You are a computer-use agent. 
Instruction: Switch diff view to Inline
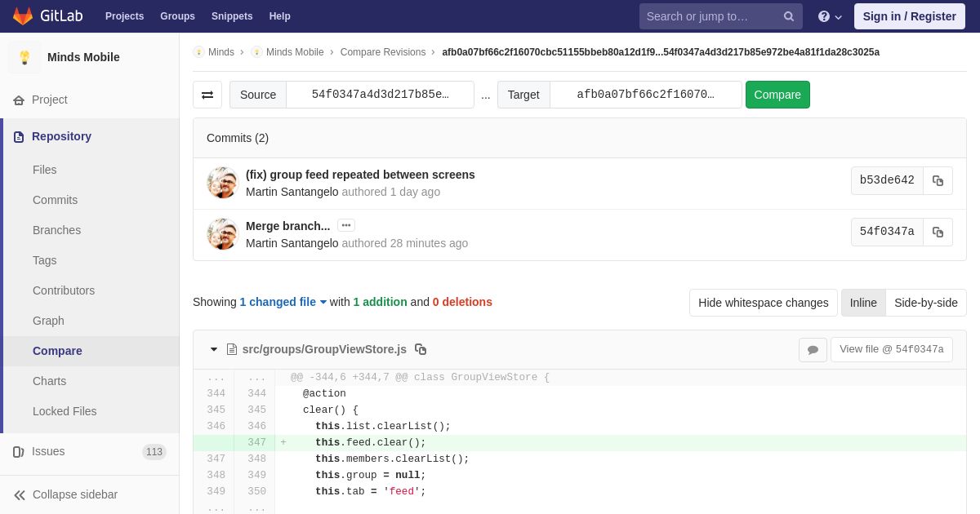pos(863,303)
